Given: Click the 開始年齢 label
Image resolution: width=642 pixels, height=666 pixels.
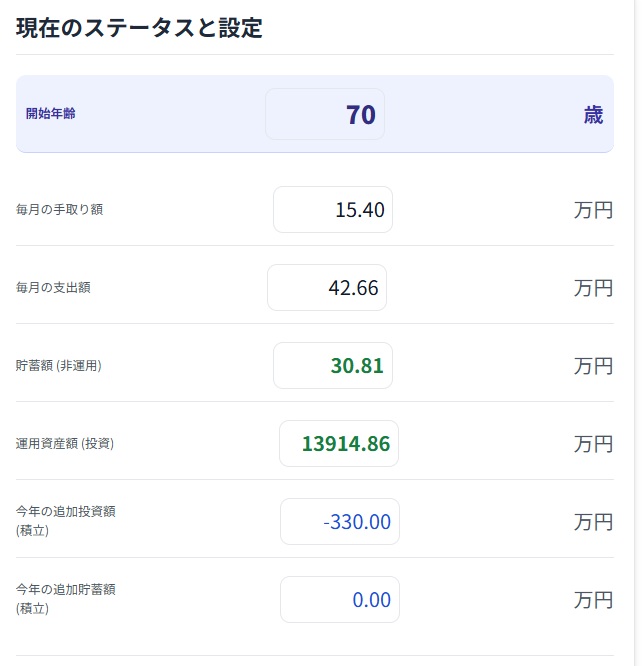Looking at the screenshot, I should (51, 113).
